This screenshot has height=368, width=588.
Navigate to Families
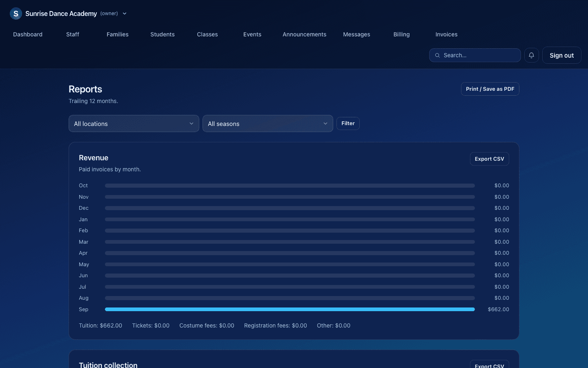click(x=118, y=34)
